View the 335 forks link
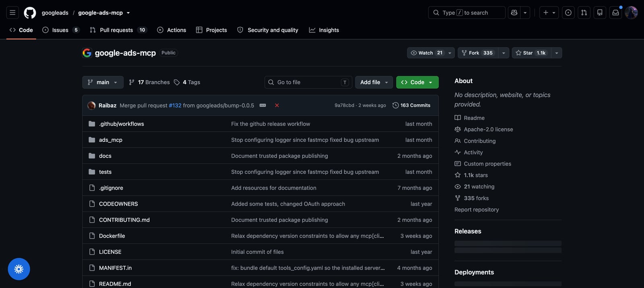 pos(472,198)
